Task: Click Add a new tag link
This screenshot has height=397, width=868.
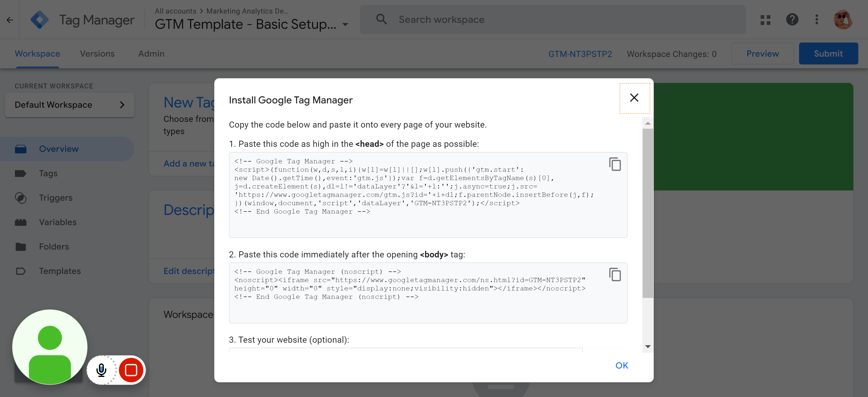Action: [189, 164]
